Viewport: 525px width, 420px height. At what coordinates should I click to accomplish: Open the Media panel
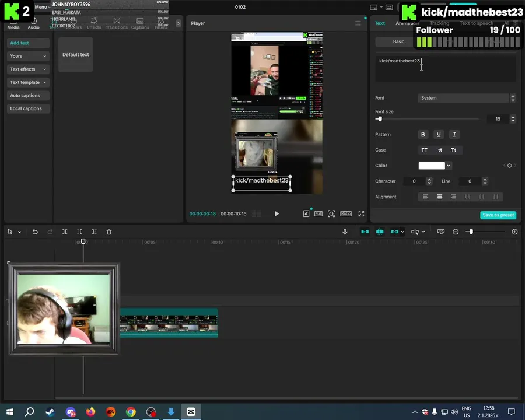tap(13, 24)
